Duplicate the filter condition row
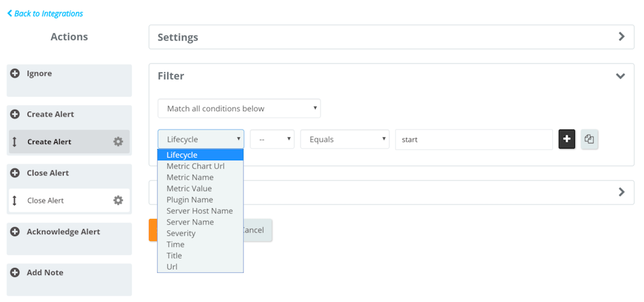 pos(589,140)
